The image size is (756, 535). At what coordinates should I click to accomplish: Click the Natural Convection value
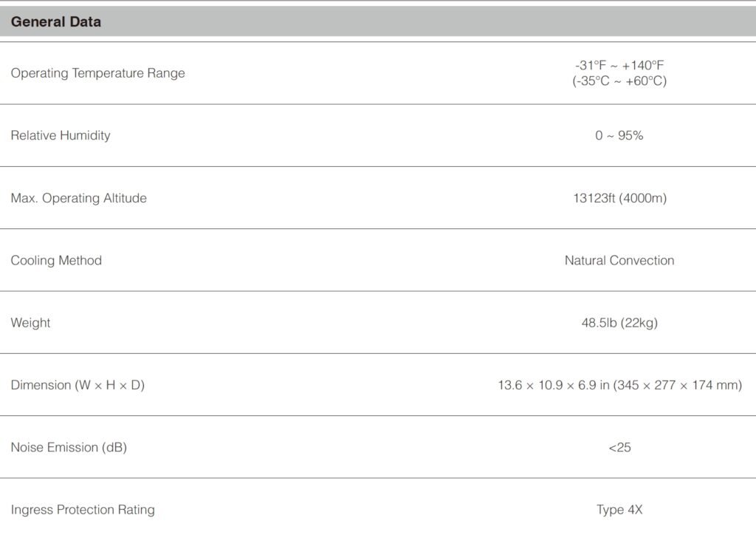619,260
